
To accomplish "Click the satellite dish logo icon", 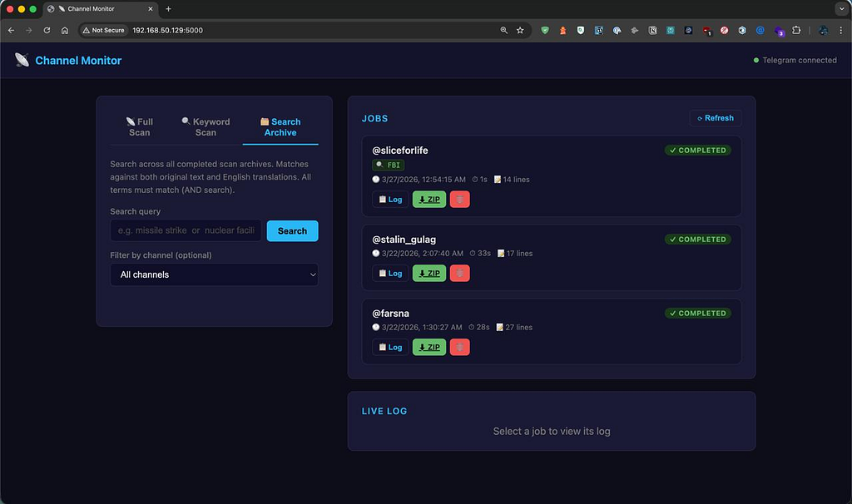I will click(22, 60).
